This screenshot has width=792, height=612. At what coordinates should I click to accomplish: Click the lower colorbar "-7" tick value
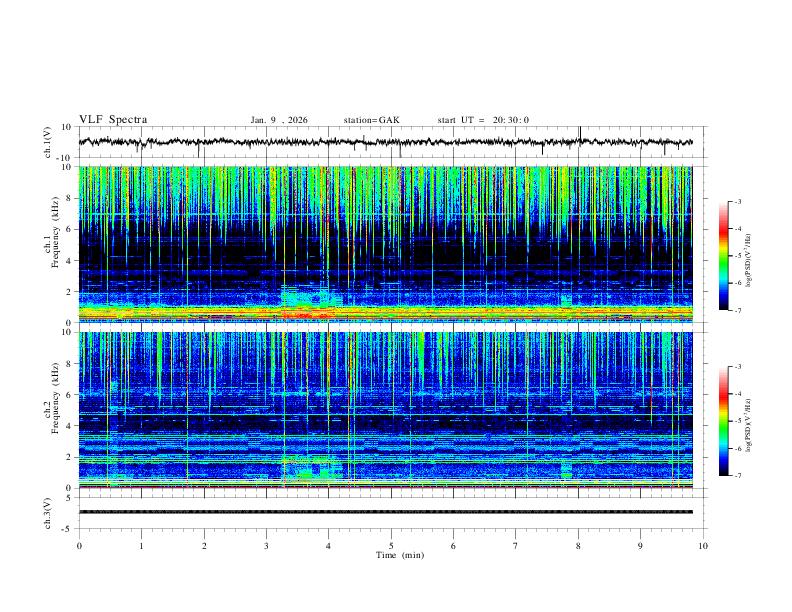tap(738, 476)
